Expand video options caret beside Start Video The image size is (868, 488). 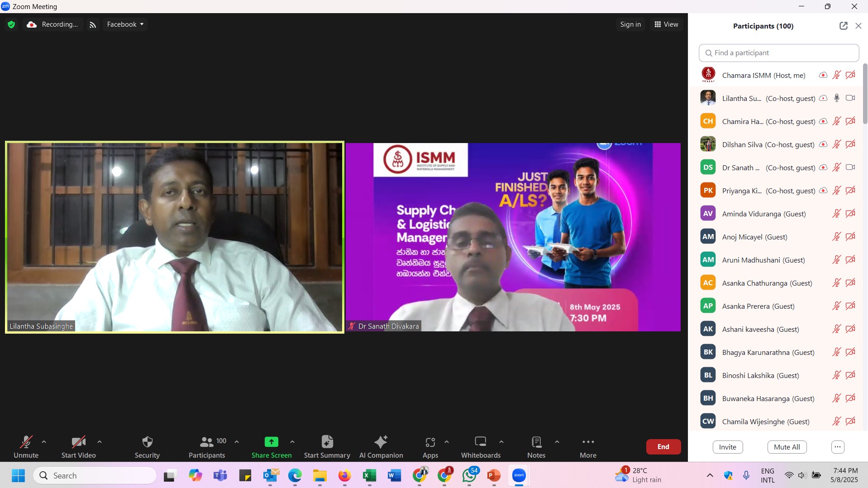coord(100,442)
